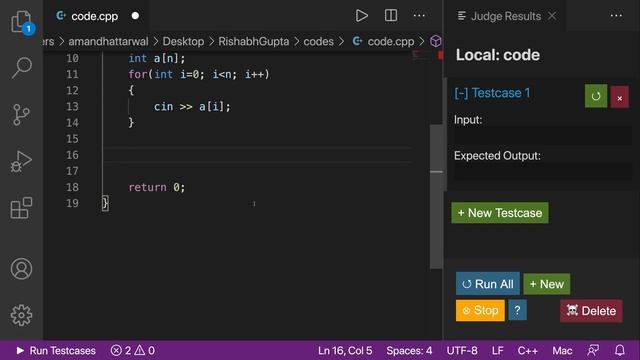The height and width of the screenshot is (360, 640).
Task: Select the Judge Results tab
Action: (x=506, y=16)
